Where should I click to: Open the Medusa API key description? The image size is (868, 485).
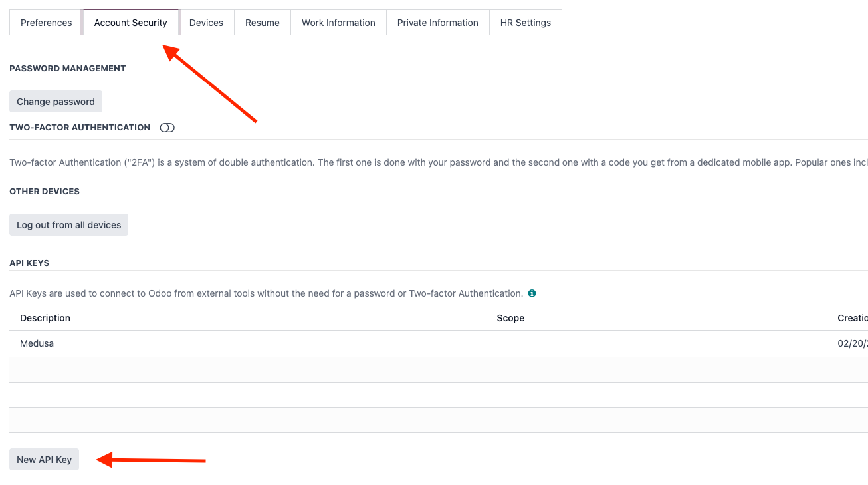tap(37, 343)
